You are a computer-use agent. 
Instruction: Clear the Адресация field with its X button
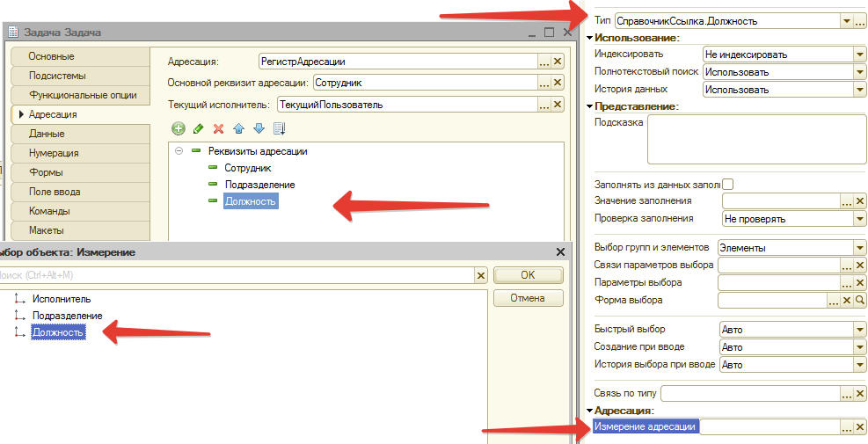558,62
